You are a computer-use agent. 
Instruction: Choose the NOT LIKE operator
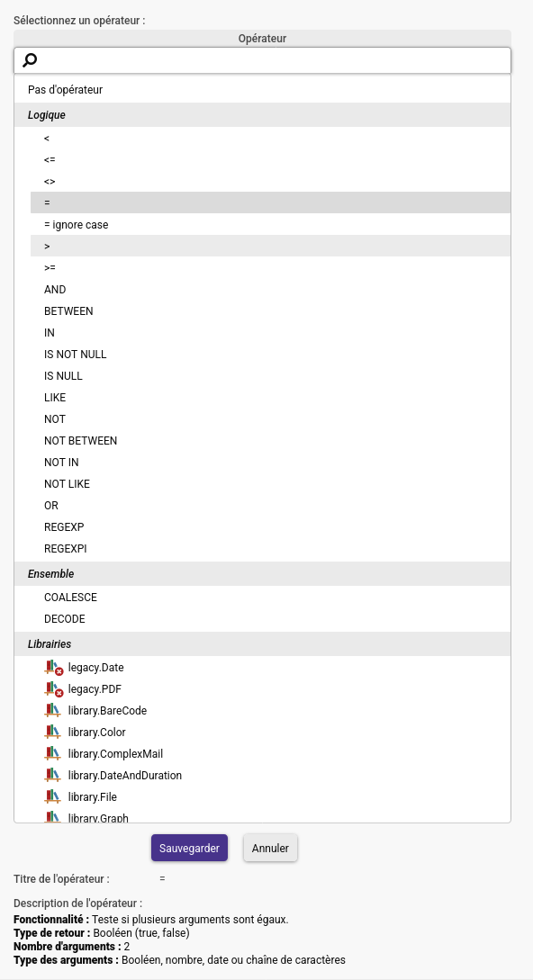click(270, 484)
